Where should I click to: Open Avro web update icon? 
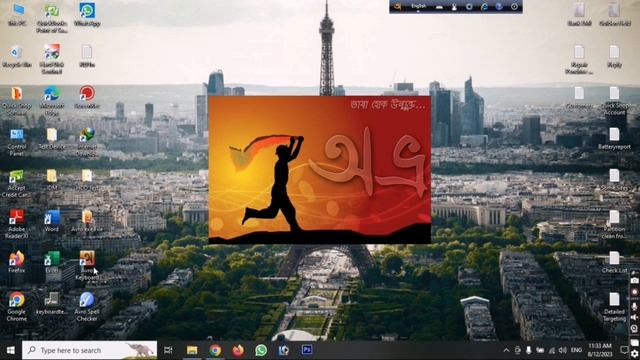(x=484, y=7)
